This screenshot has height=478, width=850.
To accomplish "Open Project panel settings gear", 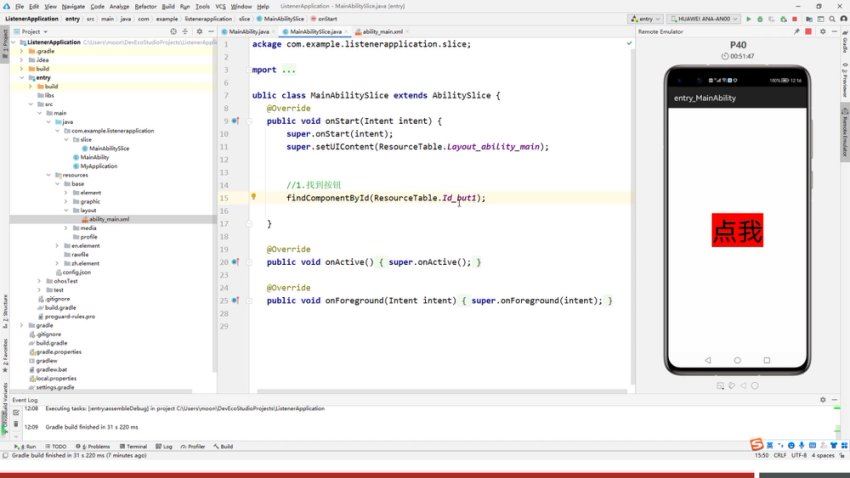I will [x=199, y=32].
